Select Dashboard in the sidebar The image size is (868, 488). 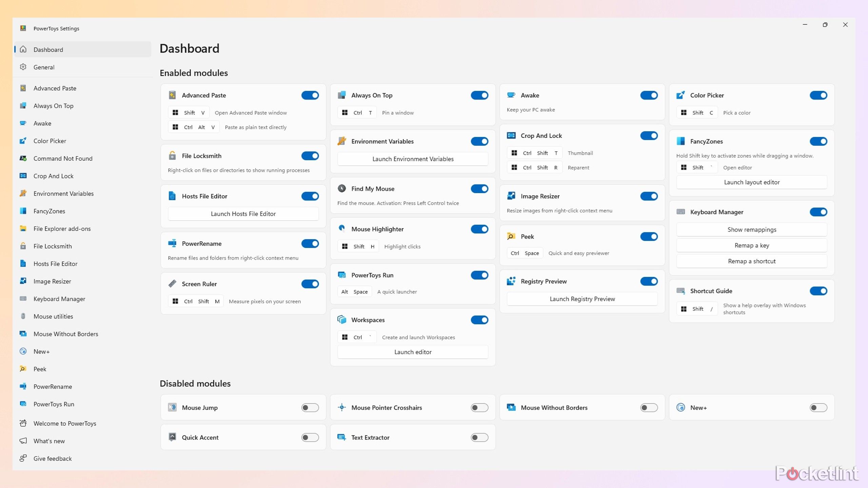coord(83,49)
